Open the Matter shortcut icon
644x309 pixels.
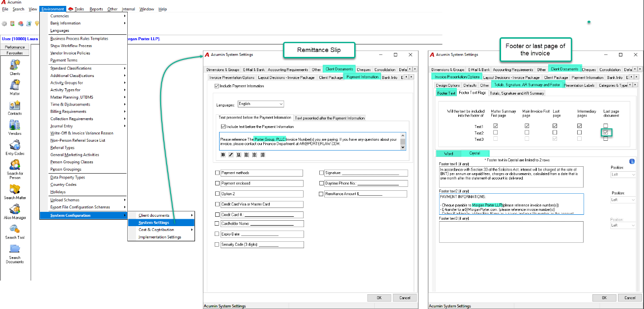[15, 85]
